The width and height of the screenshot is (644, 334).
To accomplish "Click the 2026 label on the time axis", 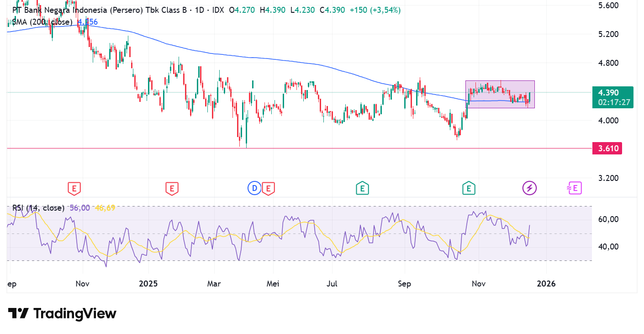I will click(546, 284).
